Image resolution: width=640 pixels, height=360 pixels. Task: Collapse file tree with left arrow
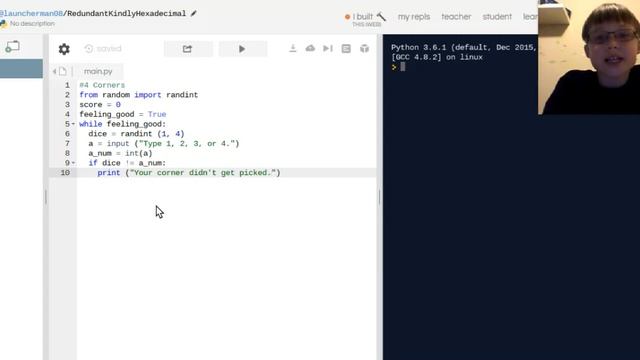pyautogui.click(x=54, y=71)
